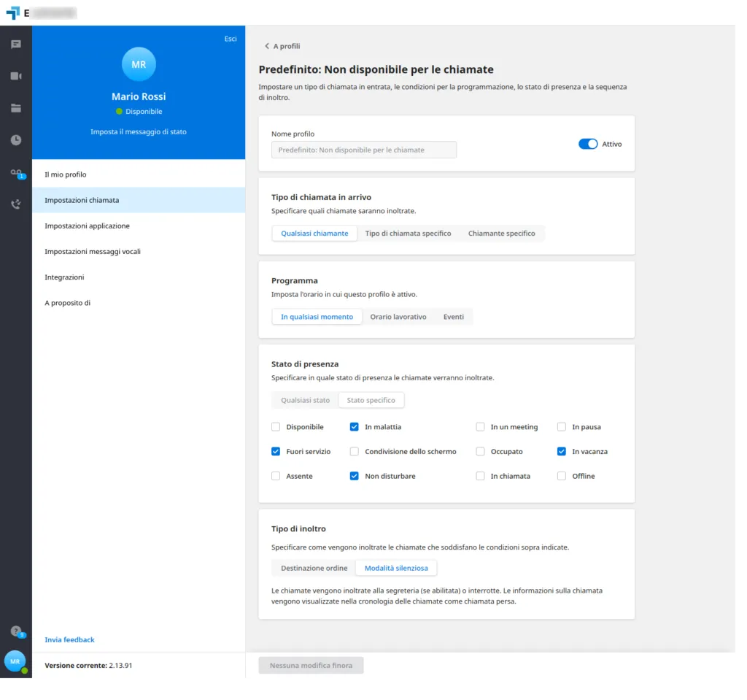Click Imposta il messaggio di stato
This screenshot has height=700, width=747.
139,132
